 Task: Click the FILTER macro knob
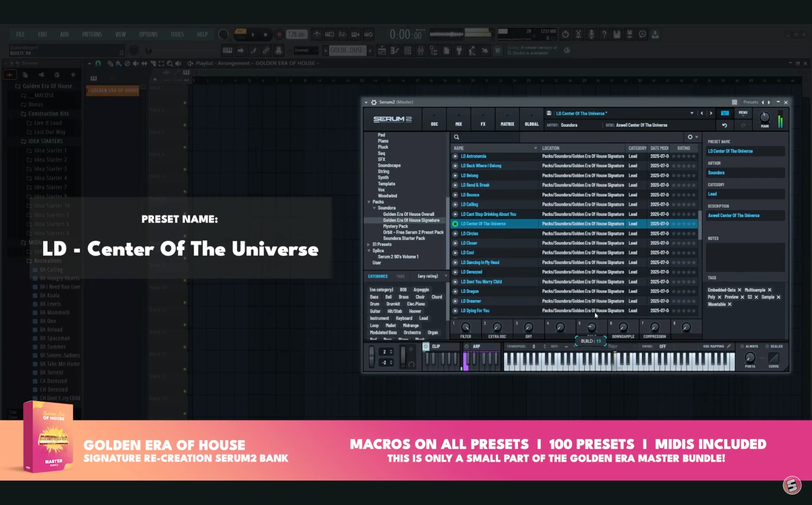tap(465, 327)
